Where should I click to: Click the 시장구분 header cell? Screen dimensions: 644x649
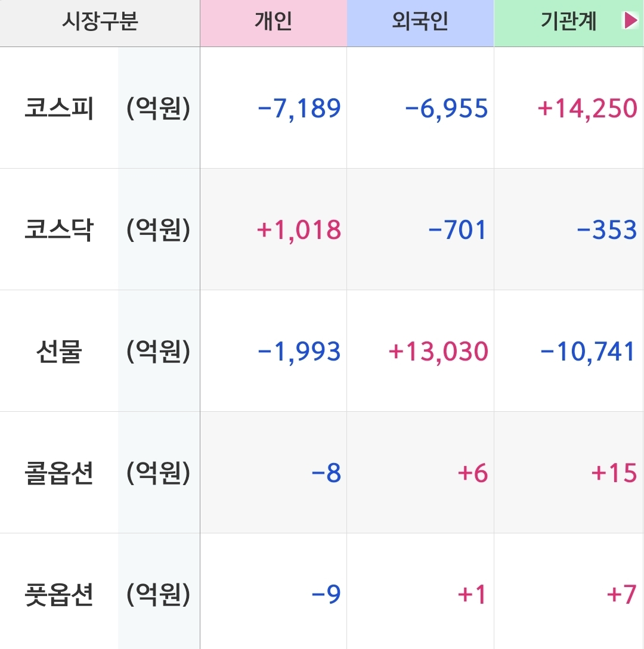point(100,23)
